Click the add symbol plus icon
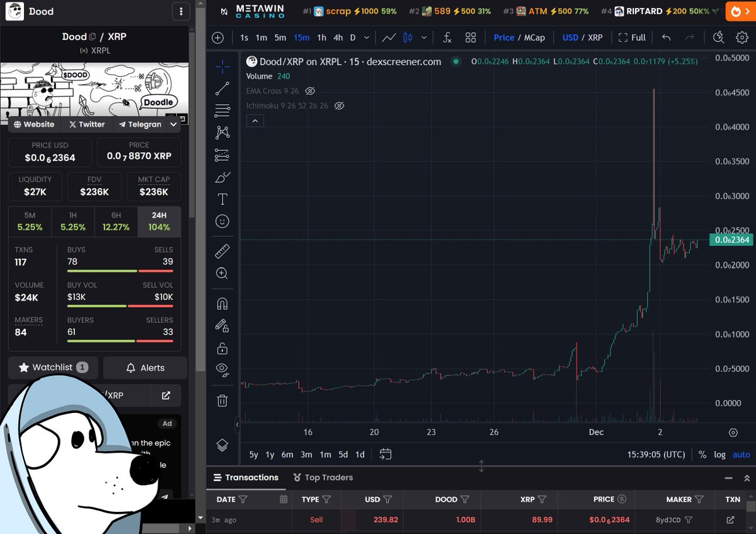This screenshot has width=756, height=534. pos(218,38)
